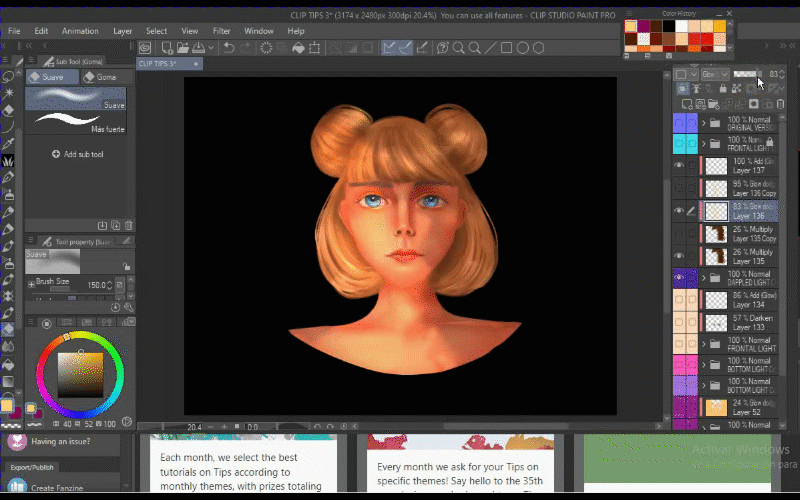The width and height of the screenshot is (800, 500).
Task: Click the Clip Studio launcher icon
Action: point(146,48)
